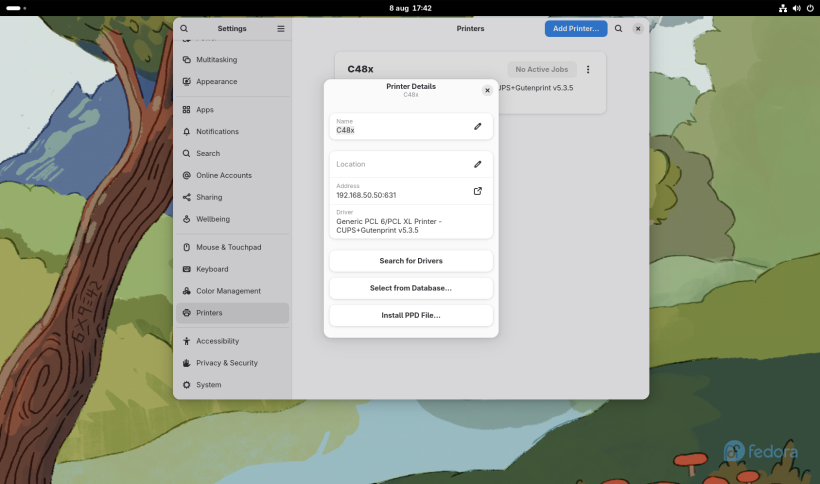Viewport: 820px width, 484px height.
Task: Click Install PPD File button
Action: 411,315
